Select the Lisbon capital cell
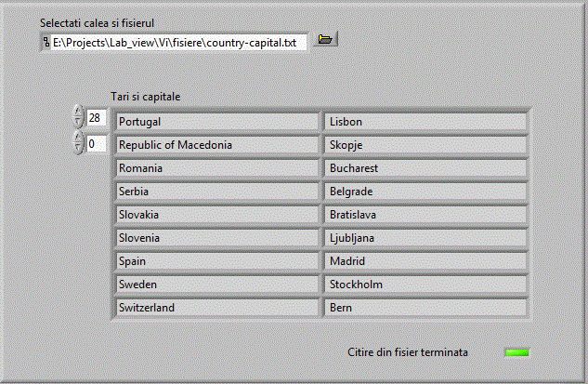The image size is (588, 384). 425,122
